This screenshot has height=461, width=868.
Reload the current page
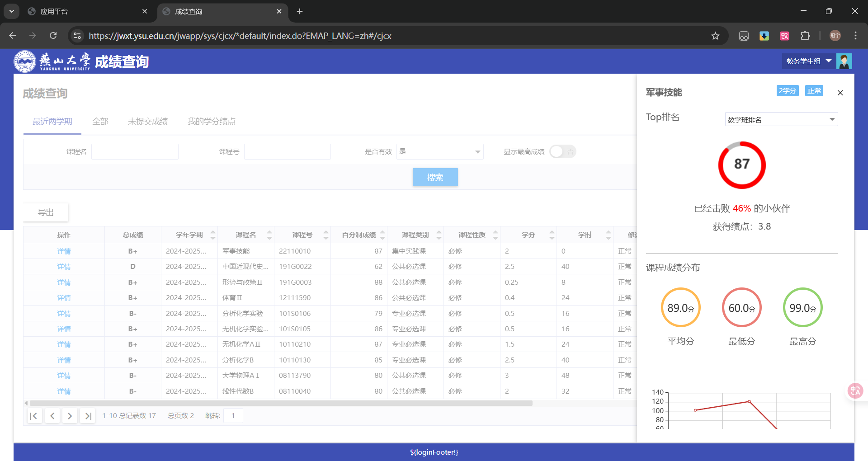point(53,36)
